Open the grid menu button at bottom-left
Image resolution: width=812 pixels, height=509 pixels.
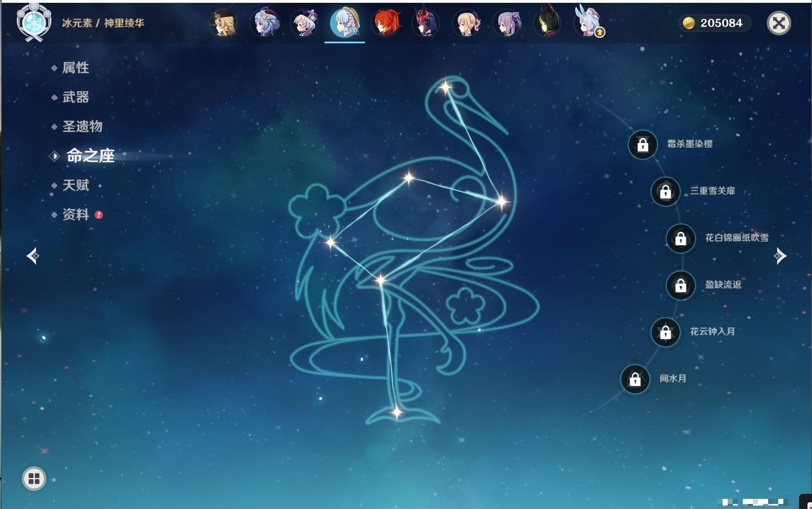point(34,479)
